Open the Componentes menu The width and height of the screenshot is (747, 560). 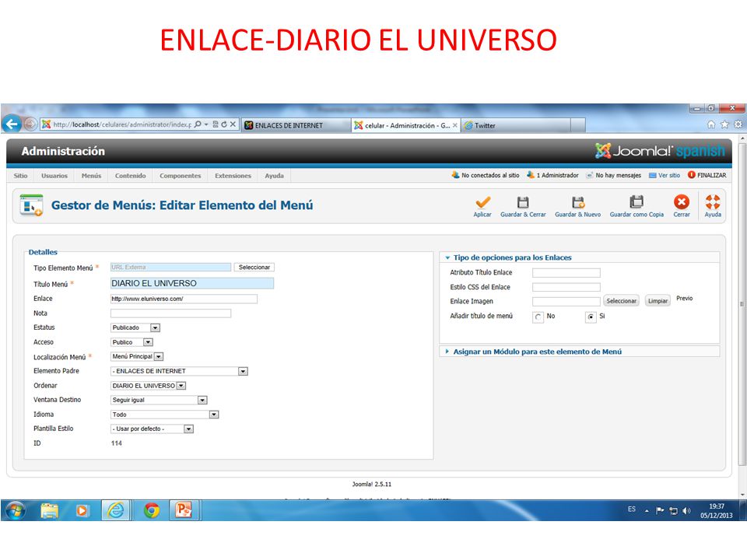coord(180,176)
